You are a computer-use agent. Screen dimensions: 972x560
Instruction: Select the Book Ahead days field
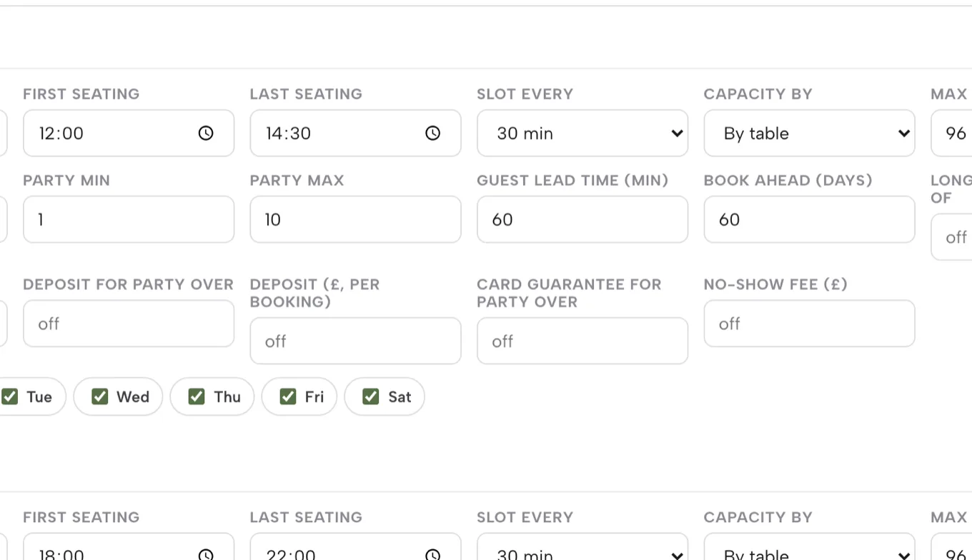810,219
